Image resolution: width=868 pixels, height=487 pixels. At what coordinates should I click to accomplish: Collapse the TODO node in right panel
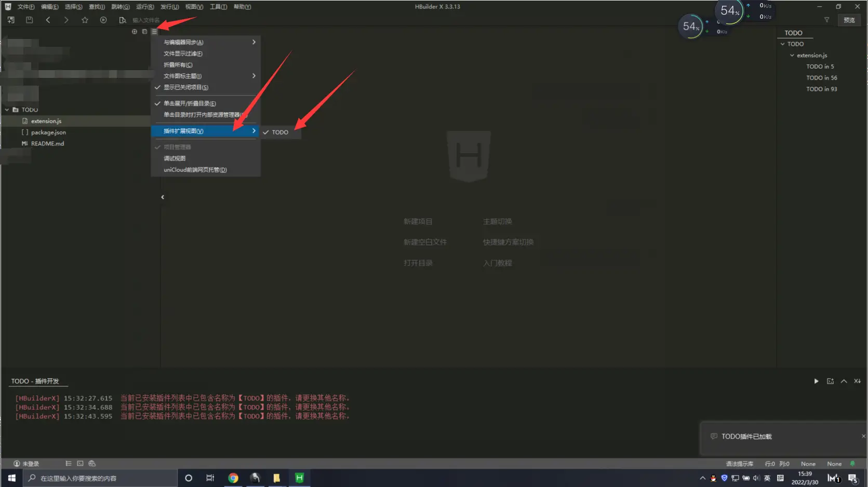tap(783, 44)
